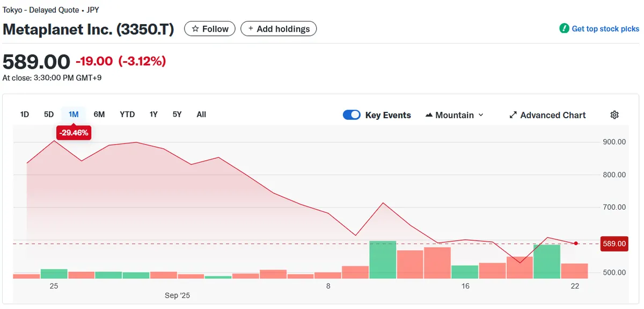The height and width of the screenshot is (309, 644).
Task: Click Add holdings button
Action: (x=279, y=29)
